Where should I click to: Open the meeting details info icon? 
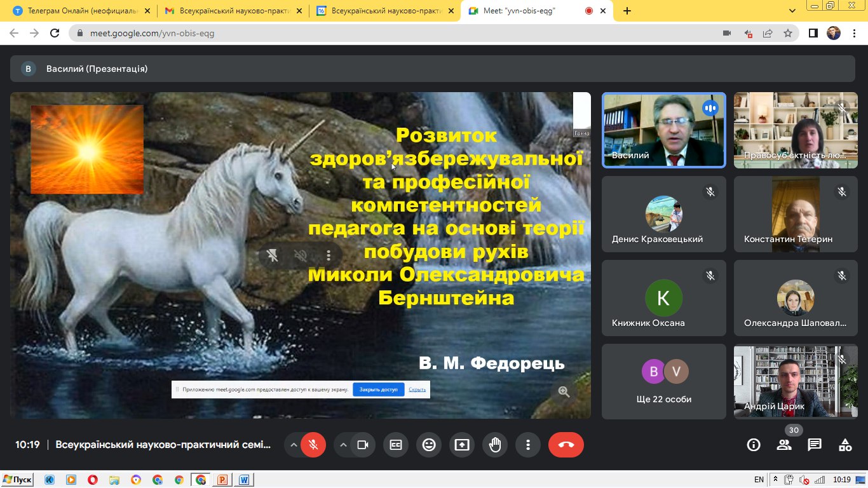pyautogui.click(x=754, y=445)
